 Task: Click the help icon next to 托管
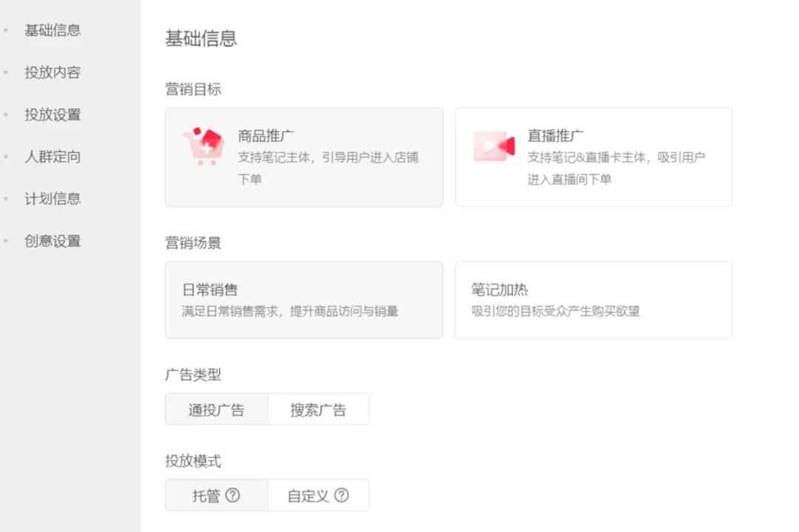232,495
